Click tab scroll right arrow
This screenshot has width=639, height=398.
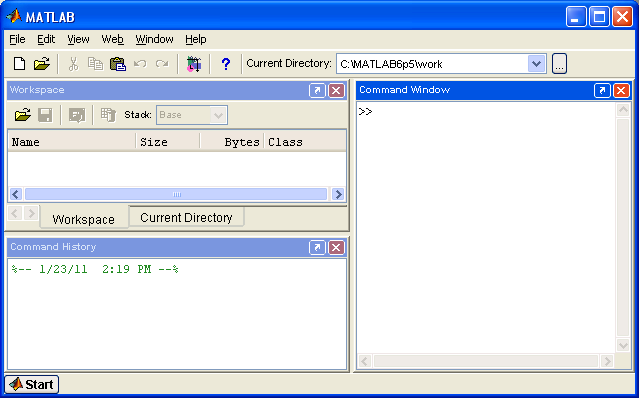pos(31,213)
